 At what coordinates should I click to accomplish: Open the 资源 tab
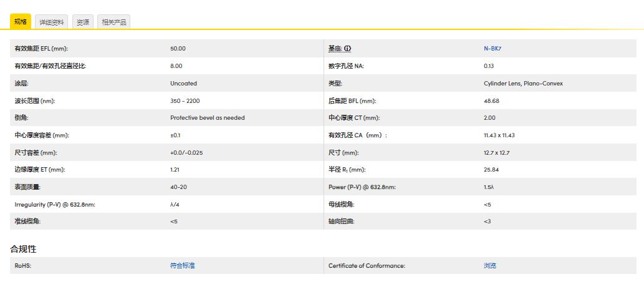[x=83, y=22]
